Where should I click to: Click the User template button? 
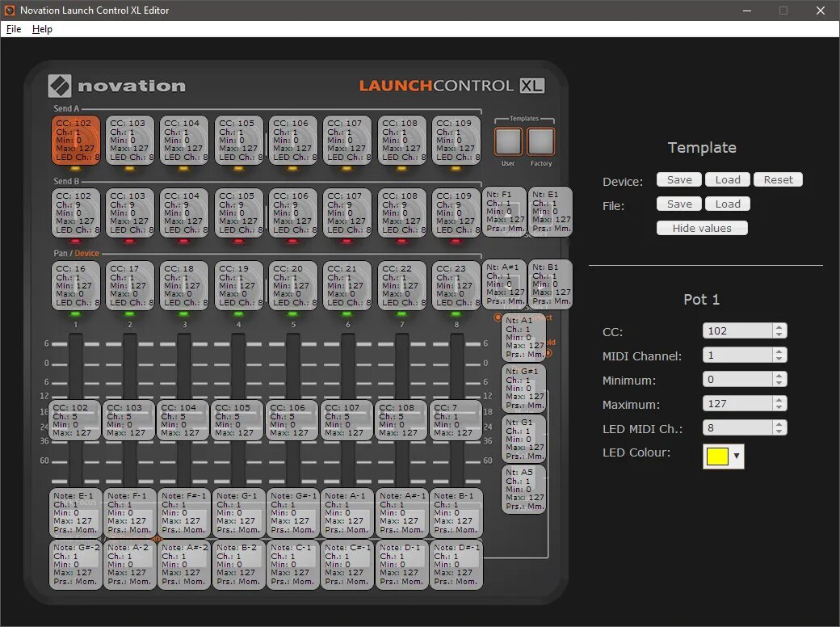coord(508,141)
